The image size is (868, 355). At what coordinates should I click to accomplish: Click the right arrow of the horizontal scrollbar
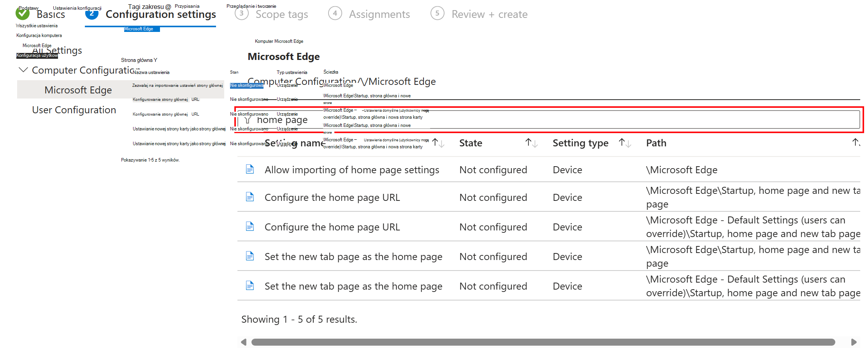(854, 342)
